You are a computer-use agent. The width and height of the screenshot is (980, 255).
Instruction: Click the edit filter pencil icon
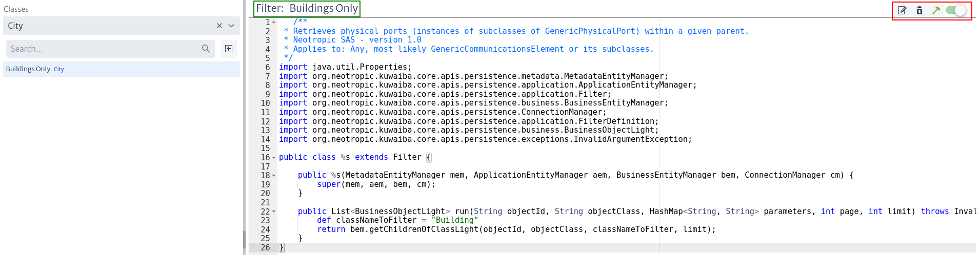(903, 10)
